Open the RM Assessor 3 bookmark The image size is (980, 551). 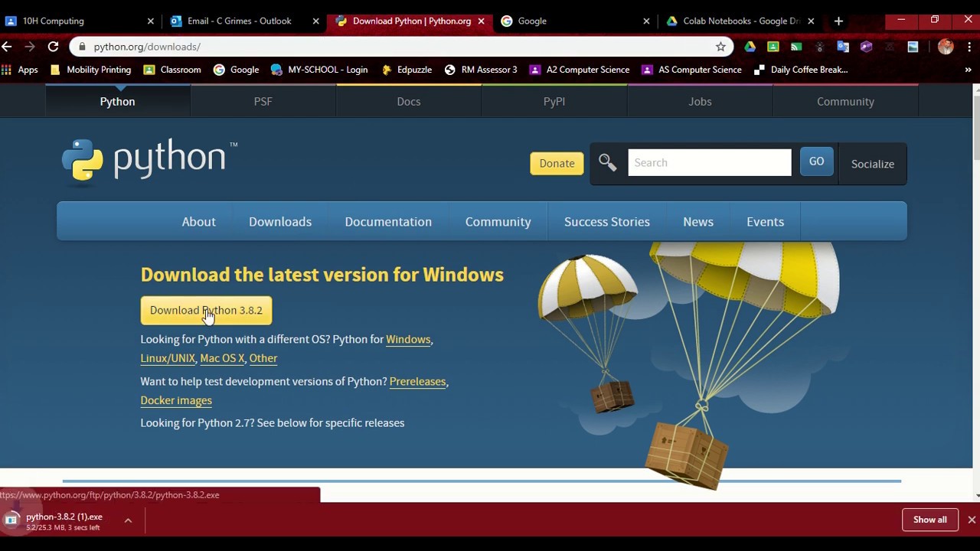coord(481,70)
